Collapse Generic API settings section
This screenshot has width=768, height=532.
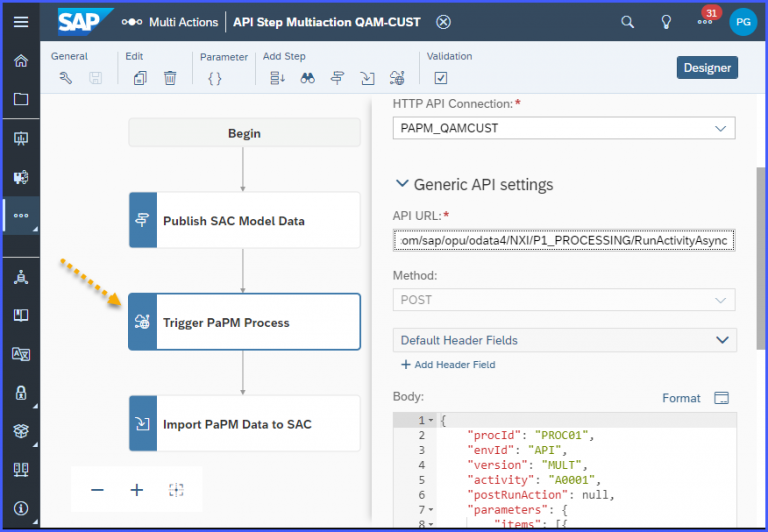402,184
